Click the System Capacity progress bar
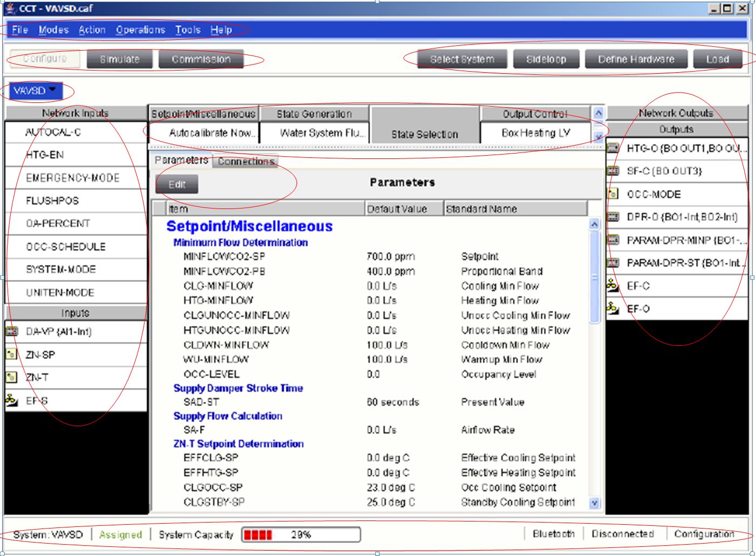This screenshot has width=756, height=556. pos(301,534)
